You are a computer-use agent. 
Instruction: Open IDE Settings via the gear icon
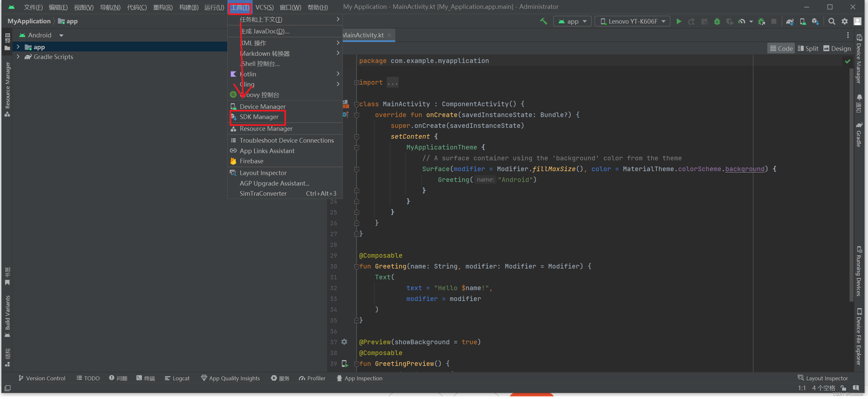(x=845, y=21)
